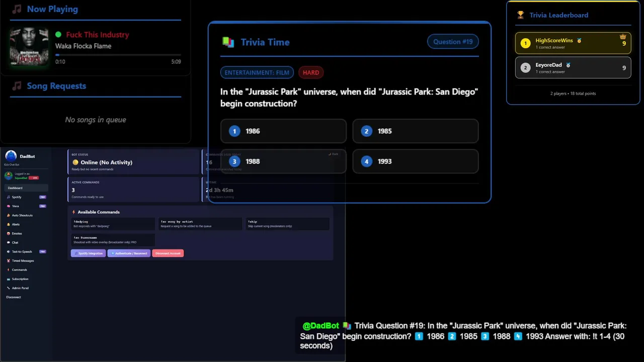644x362 pixels.
Task: Click the Subscription card icon
Action: pos(8,279)
